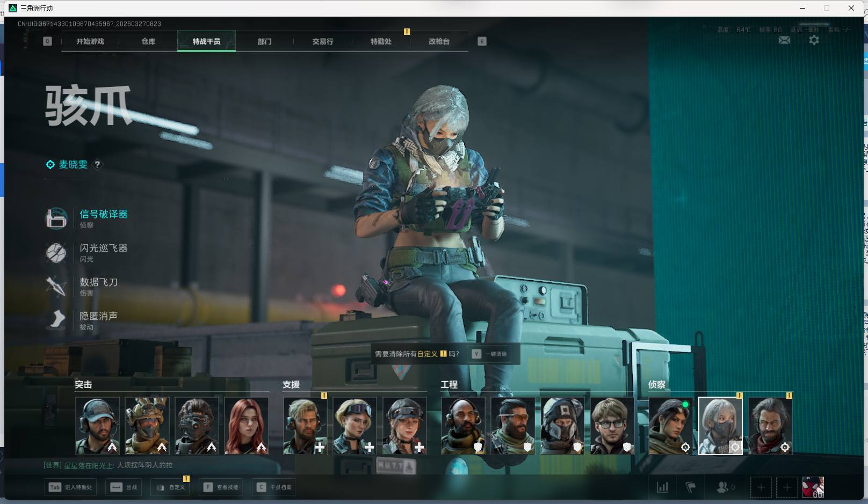Select the 工程 operator wearing glasses
868x504 pixels.
pos(612,426)
